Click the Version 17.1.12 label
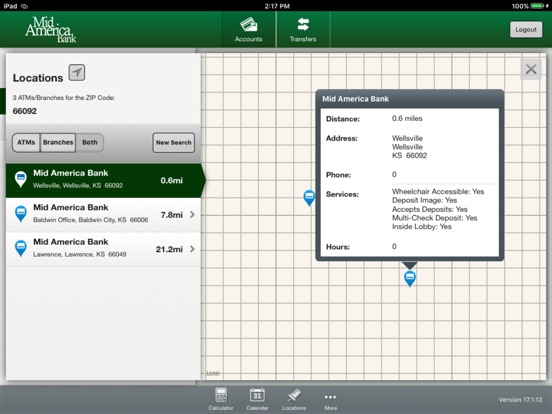 (x=520, y=400)
